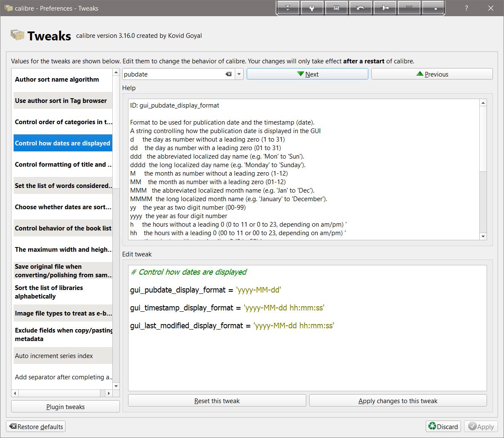504x438 pixels.
Task: Select 'Control how dates are displayed' tweak
Action: [x=63, y=143]
